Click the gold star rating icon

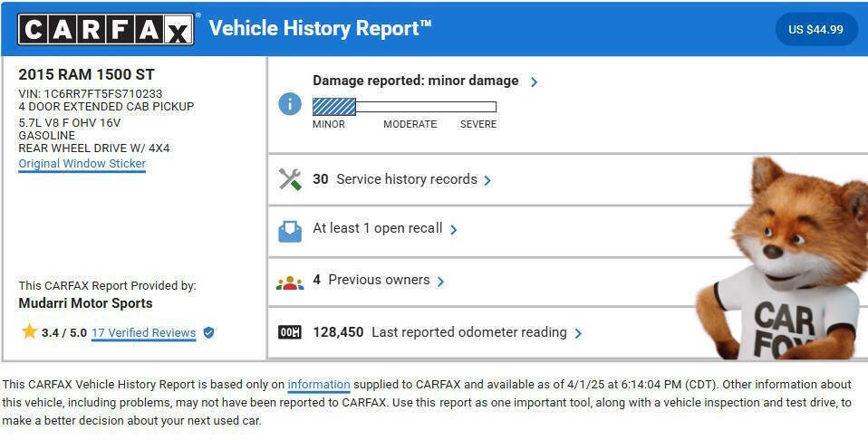tap(29, 331)
